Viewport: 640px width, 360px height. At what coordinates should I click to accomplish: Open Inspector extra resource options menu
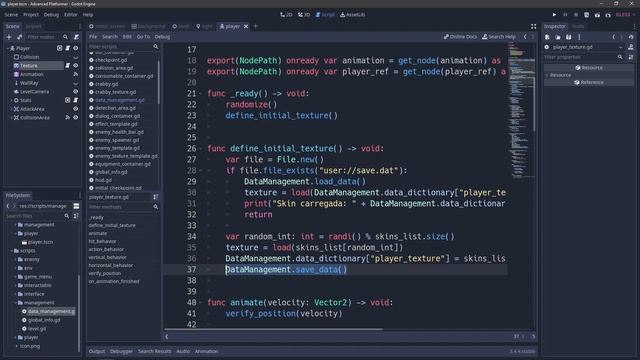pyautogui.click(x=579, y=37)
